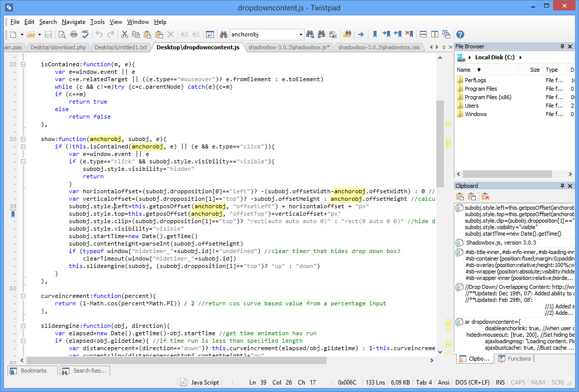Viewport: 579px width, 392px height.
Task: Open the File menu
Action: click(x=15, y=22)
